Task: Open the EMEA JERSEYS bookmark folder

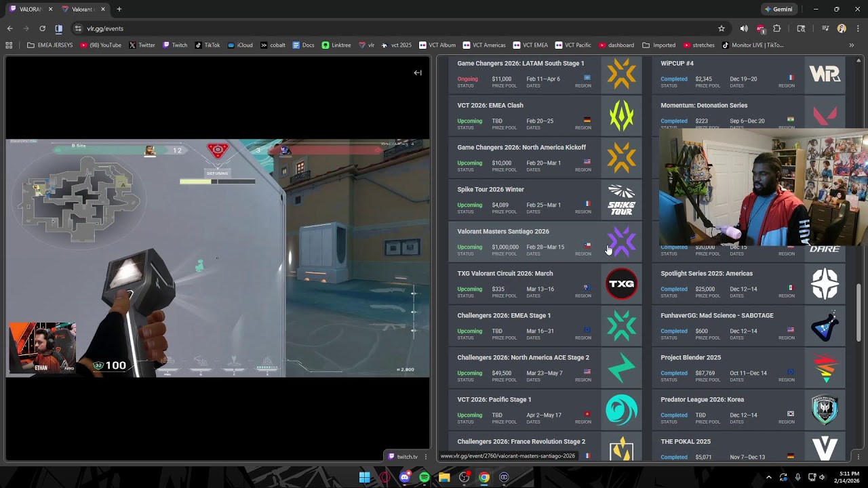Action: pyautogui.click(x=52, y=45)
